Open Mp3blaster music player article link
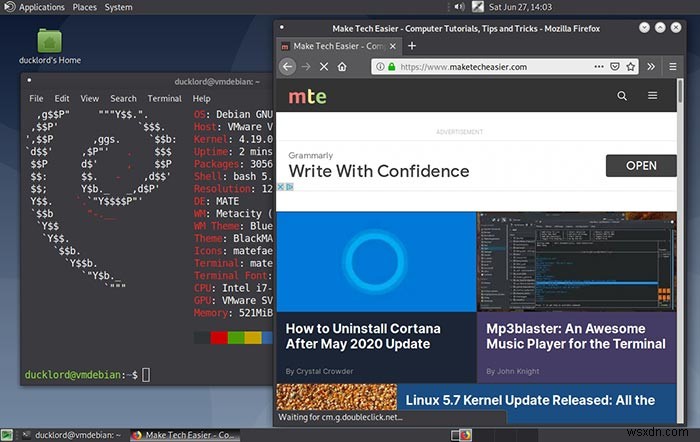The height and width of the screenshot is (442, 700). [576, 336]
